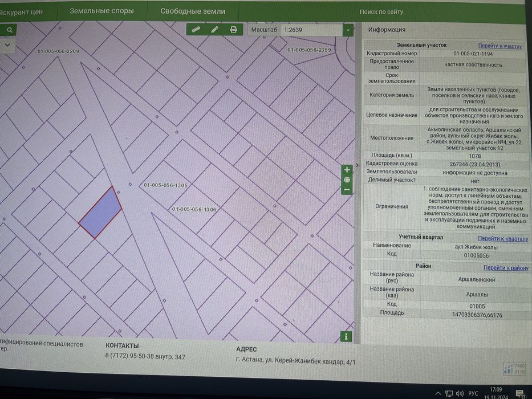Click the Информация panel header
The height and width of the screenshot is (399, 532).
point(387,30)
